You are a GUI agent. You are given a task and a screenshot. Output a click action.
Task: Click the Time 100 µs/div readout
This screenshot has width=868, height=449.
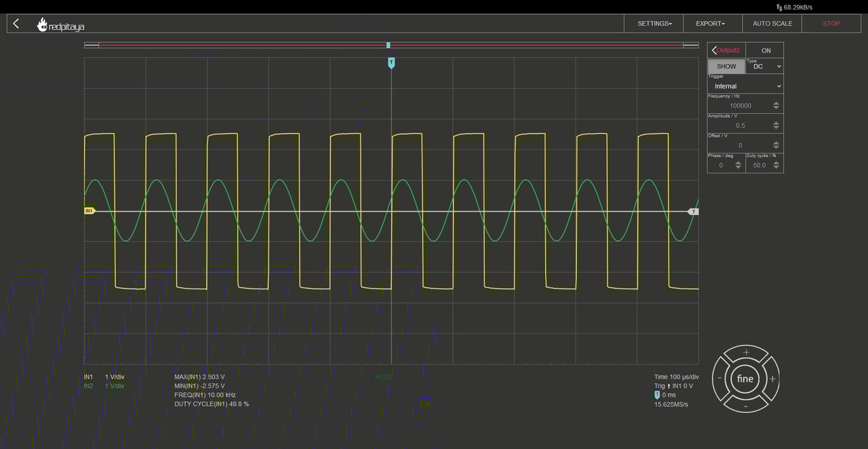point(677,377)
